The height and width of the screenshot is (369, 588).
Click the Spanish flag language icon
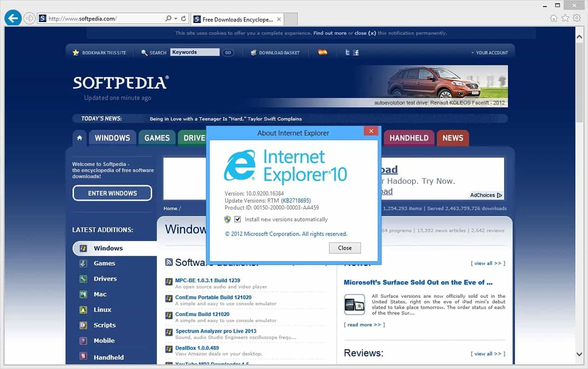click(x=323, y=52)
